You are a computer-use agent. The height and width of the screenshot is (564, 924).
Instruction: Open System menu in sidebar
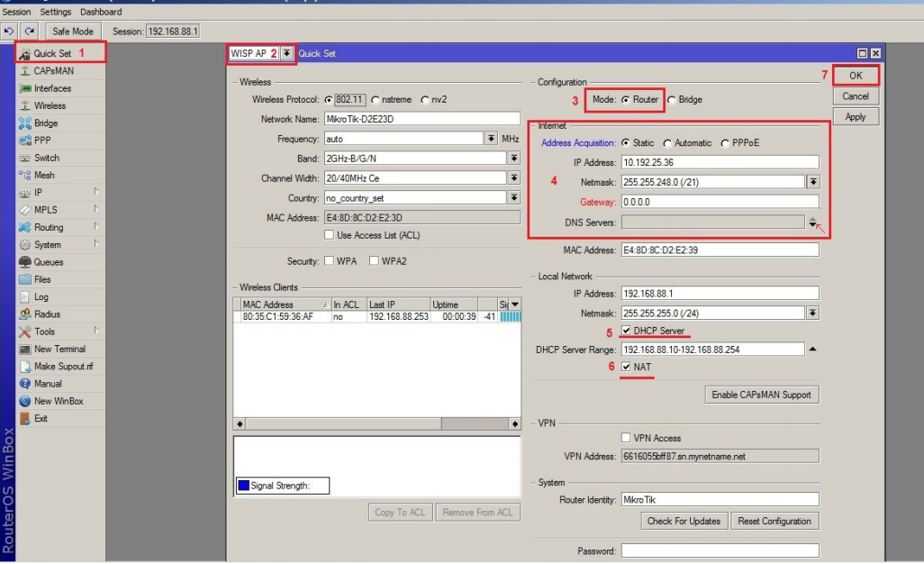tap(60, 244)
